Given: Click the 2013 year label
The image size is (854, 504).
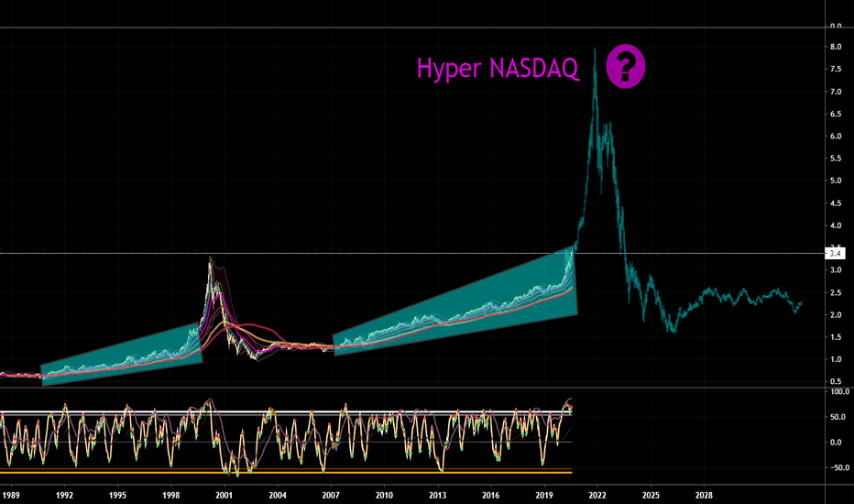Looking at the screenshot, I should pyautogui.click(x=437, y=495).
